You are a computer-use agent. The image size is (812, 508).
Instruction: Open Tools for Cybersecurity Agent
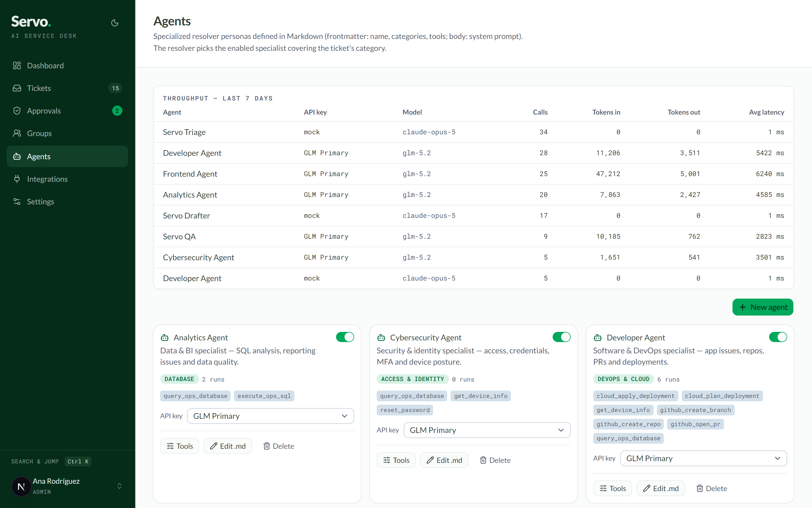[x=396, y=460]
